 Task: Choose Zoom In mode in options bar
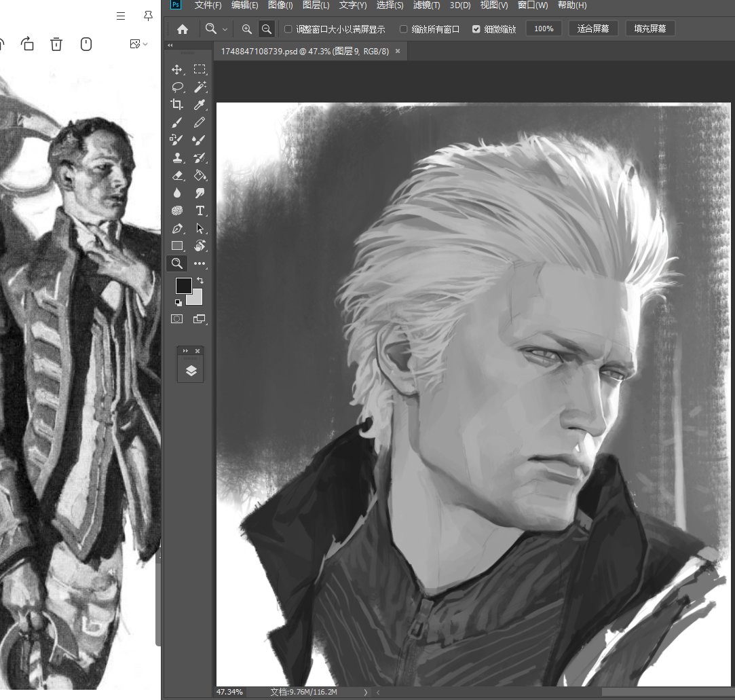pyautogui.click(x=246, y=29)
